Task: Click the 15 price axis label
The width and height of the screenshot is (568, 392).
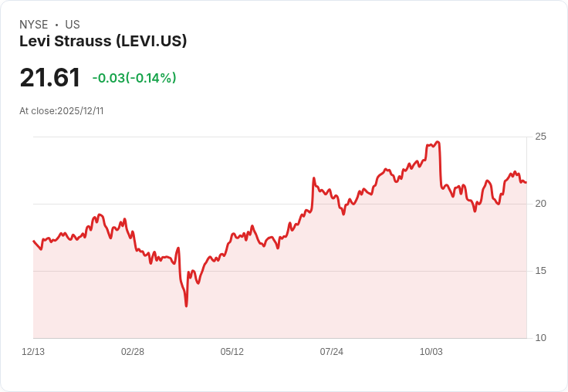Action: (540, 271)
